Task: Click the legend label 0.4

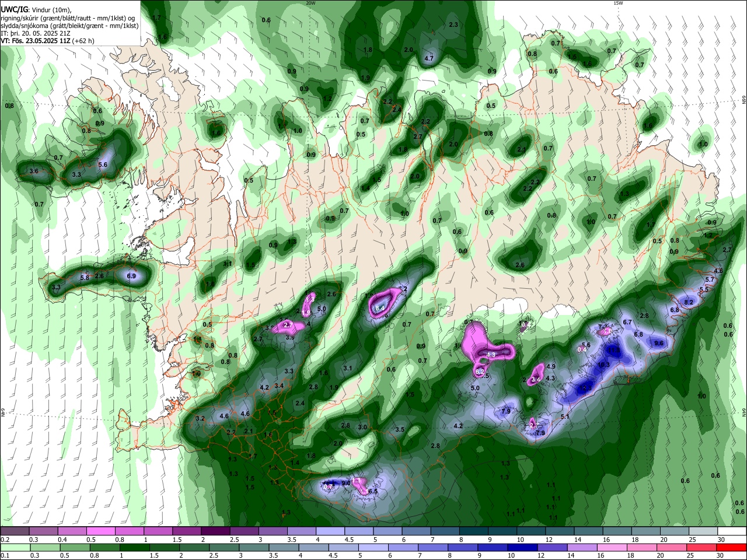Action: pyautogui.click(x=62, y=540)
